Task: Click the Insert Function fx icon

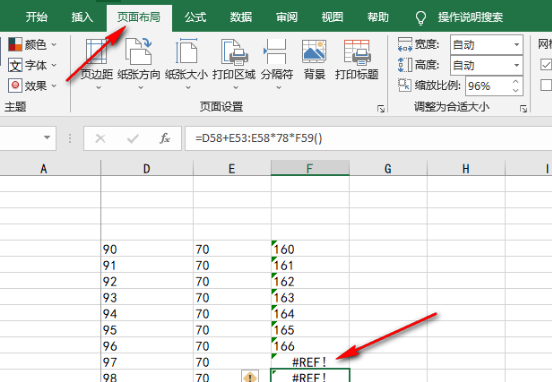Action: (x=165, y=138)
